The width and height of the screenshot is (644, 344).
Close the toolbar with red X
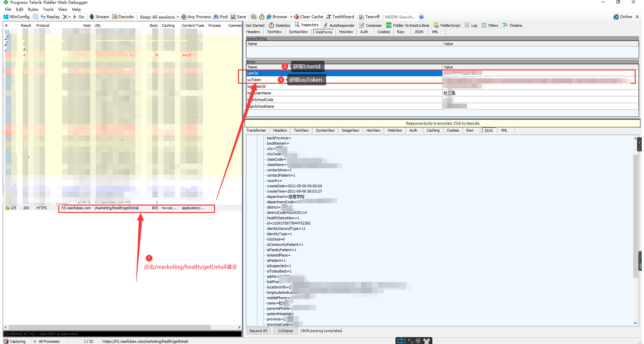tap(637, 17)
